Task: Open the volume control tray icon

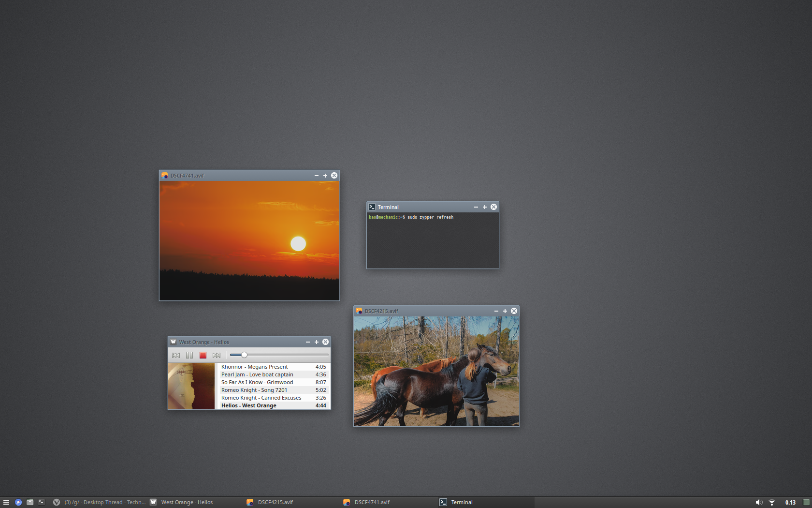Action: [759, 502]
